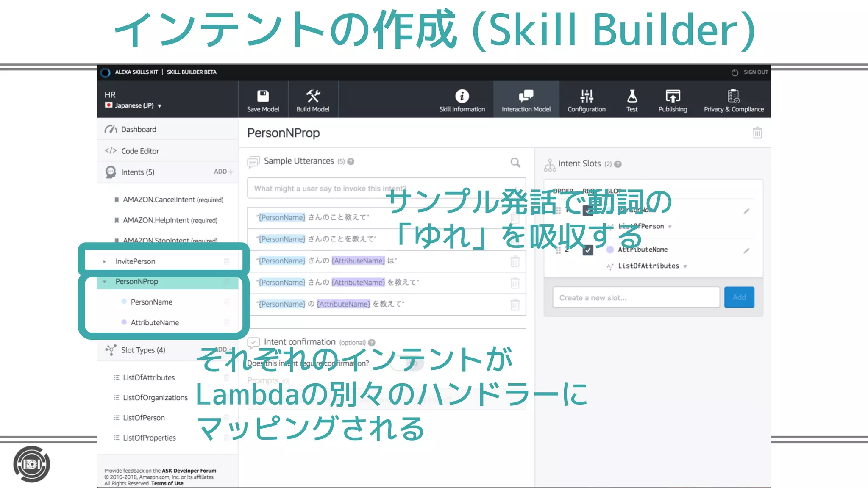868x488 pixels.
Task: Click the Build Model tools icon
Action: pos(313,96)
